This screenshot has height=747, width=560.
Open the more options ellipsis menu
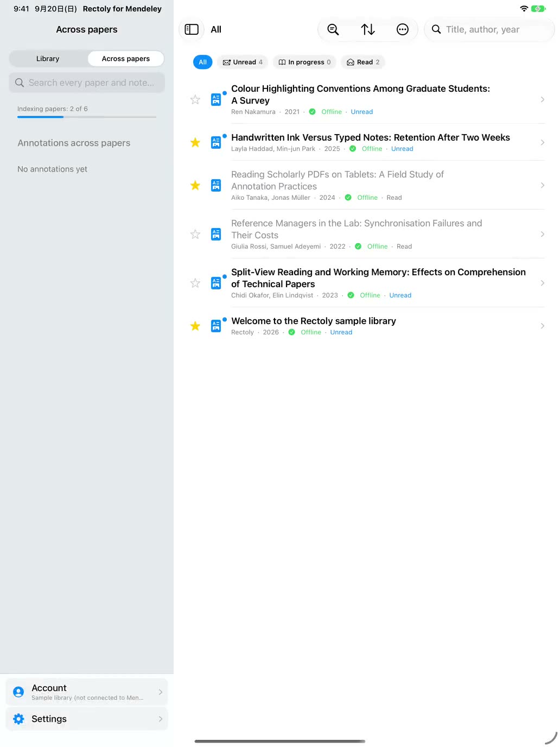tap(403, 29)
